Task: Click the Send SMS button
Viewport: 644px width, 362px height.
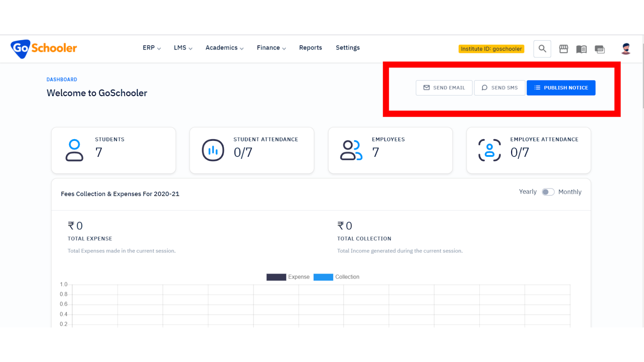Action: pyautogui.click(x=500, y=88)
